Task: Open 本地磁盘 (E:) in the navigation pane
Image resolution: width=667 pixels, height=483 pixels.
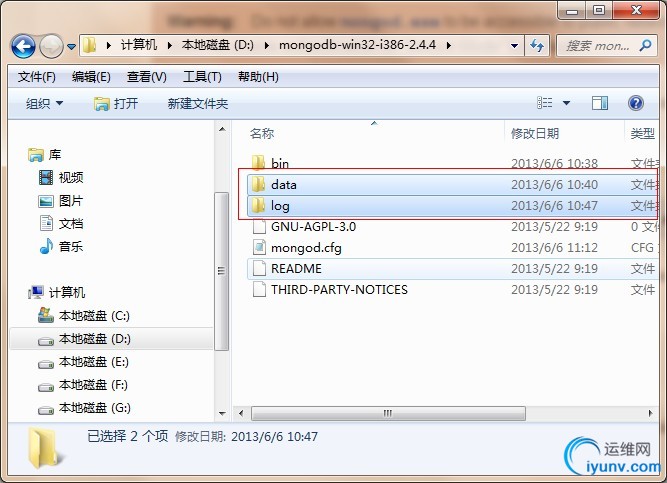Action: 84,362
